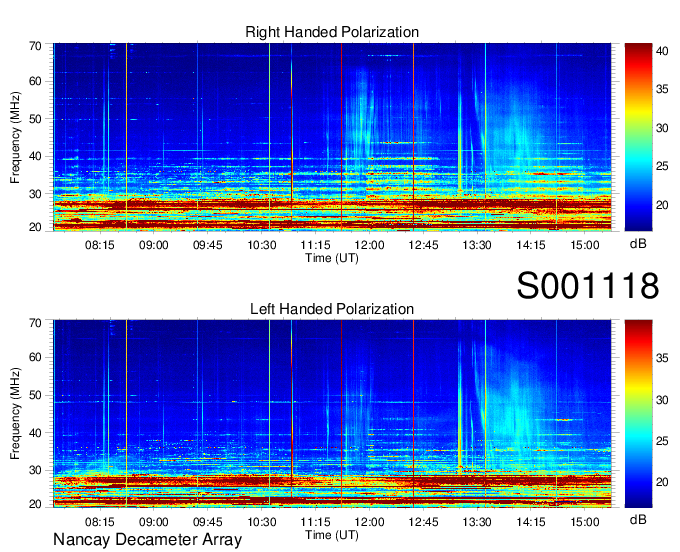Click 12:00 time tick of Left Handed plot
This screenshot has width=680, height=552.
(x=369, y=522)
